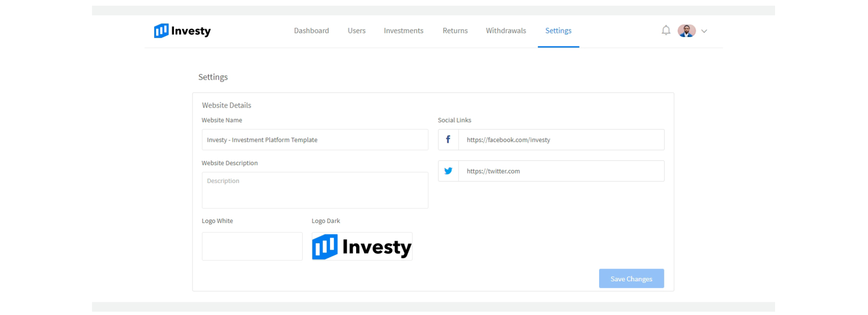Open the Users tab

[x=356, y=31]
